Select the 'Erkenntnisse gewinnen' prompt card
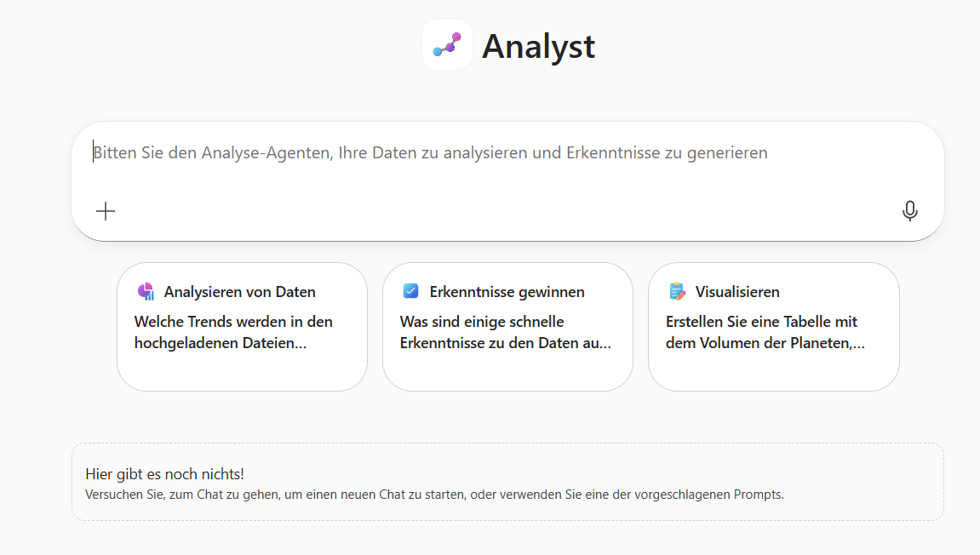Image resolution: width=980 pixels, height=555 pixels. [507, 327]
